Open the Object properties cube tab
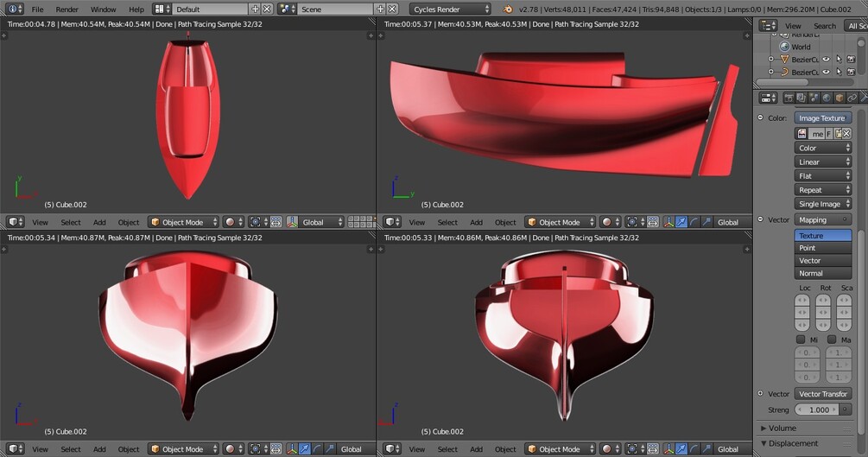Screen dimensions: 868x457 [839, 98]
